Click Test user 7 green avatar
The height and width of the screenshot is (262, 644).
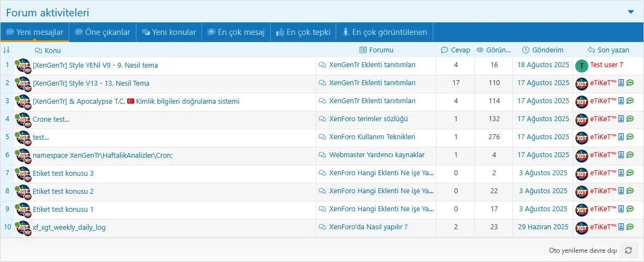pos(582,65)
